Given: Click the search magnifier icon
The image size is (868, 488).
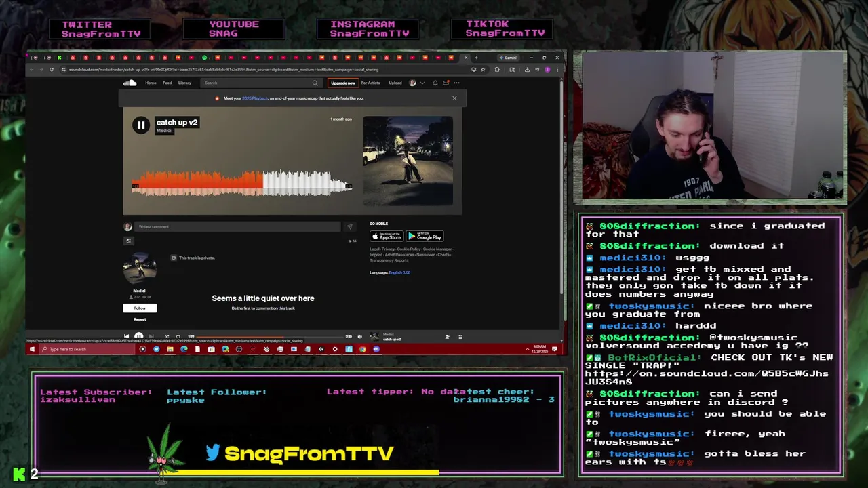Looking at the screenshot, I should point(315,83).
